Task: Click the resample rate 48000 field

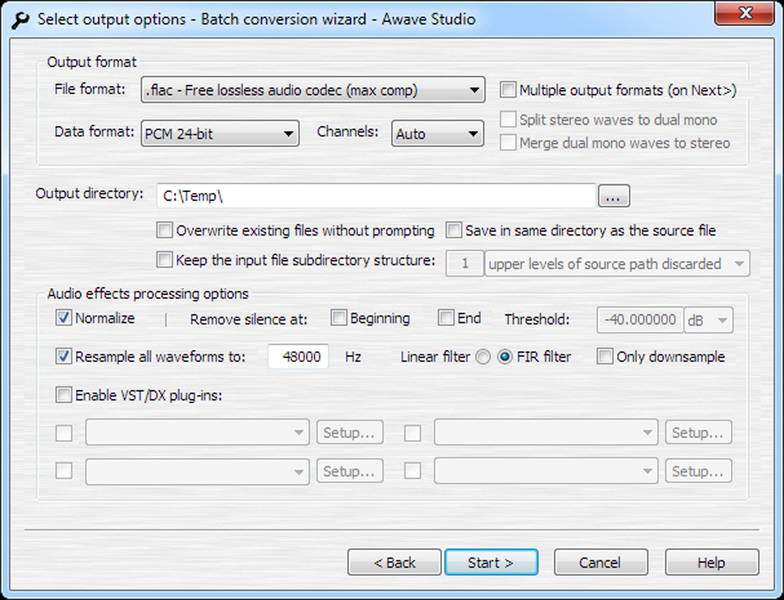Action: coord(298,356)
